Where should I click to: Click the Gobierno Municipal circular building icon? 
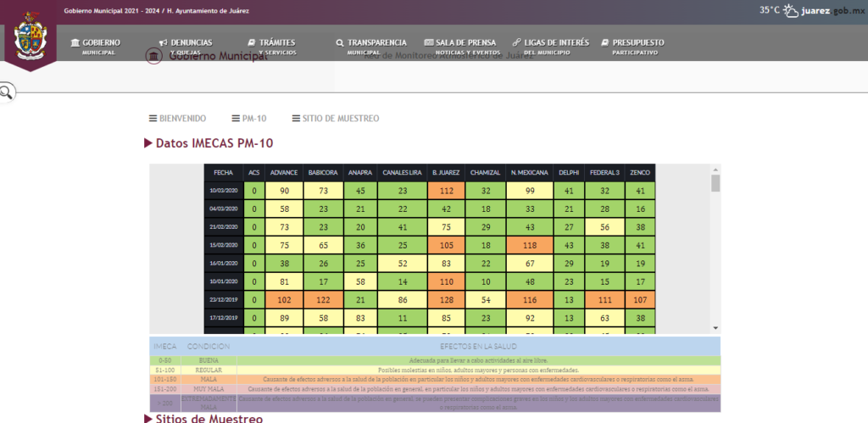[x=153, y=56]
